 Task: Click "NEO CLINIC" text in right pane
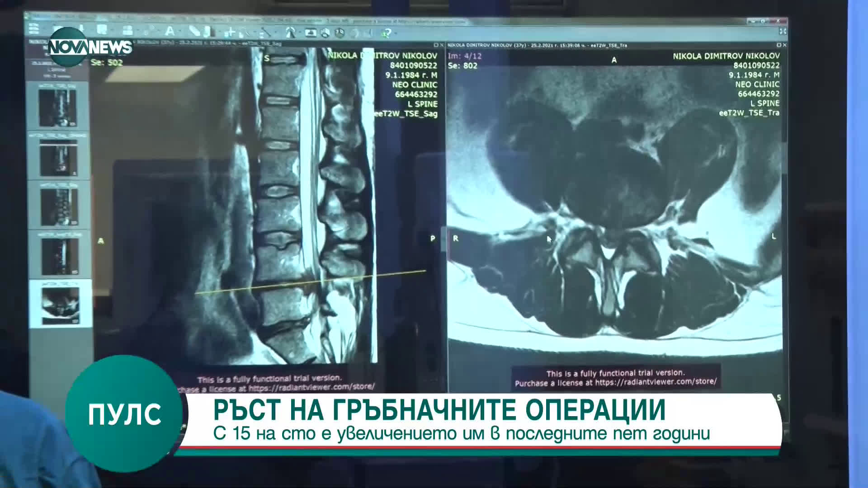point(757,84)
